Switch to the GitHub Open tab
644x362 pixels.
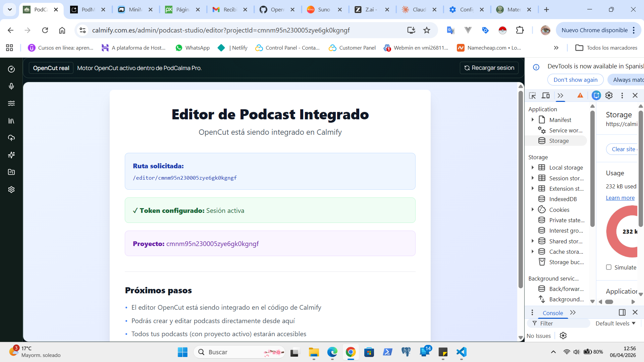click(277, 10)
